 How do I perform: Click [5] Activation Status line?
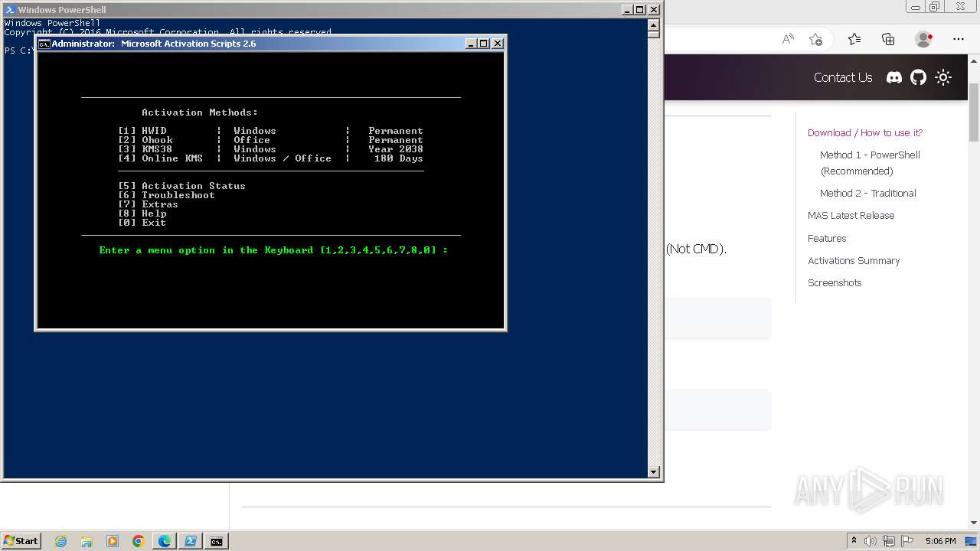coord(181,186)
